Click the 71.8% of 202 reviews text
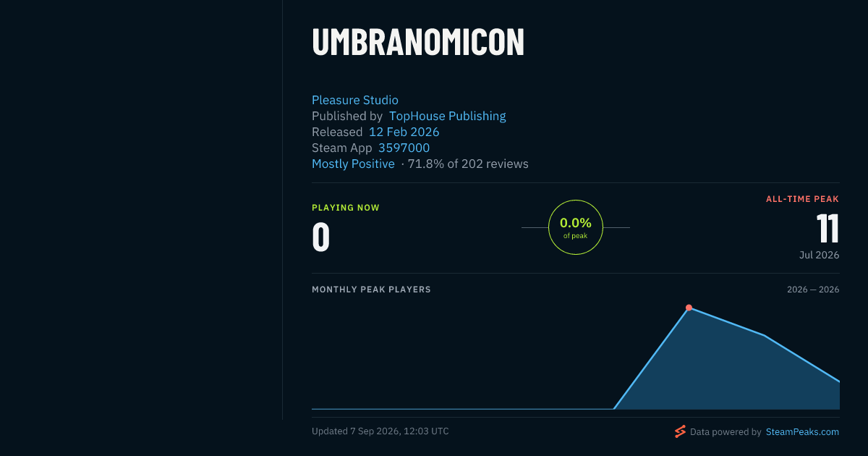The width and height of the screenshot is (868, 456). [x=468, y=164]
